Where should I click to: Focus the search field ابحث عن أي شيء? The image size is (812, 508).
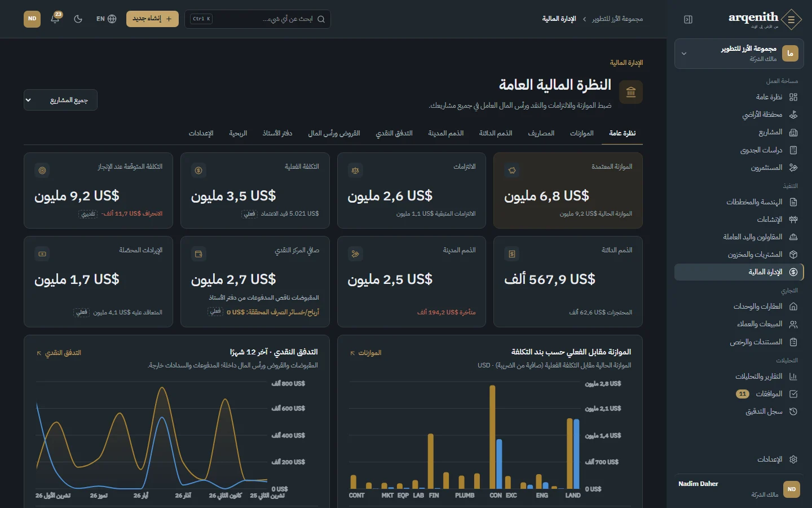(257, 19)
